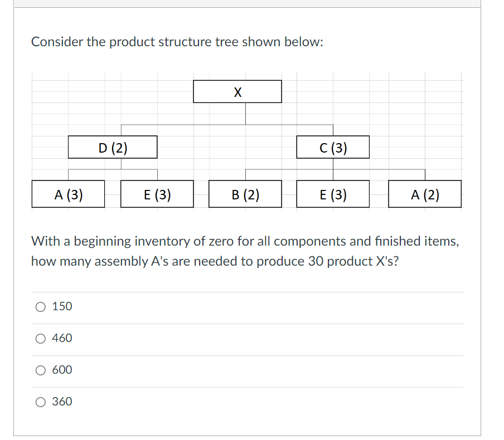Select the radio button for 460
504x440 pixels.
(x=40, y=338)
